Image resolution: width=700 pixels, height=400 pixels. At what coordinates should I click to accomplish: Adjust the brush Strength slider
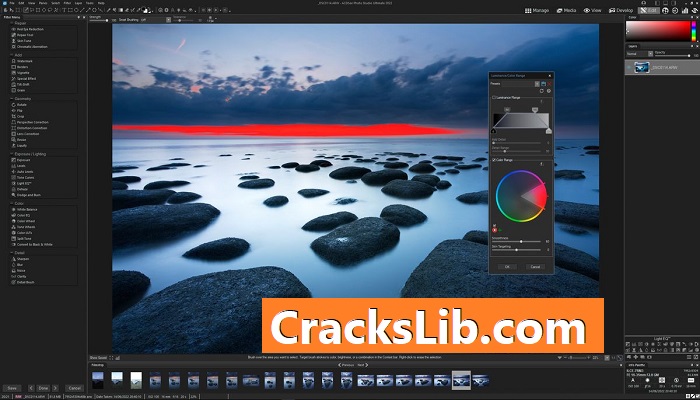pyautogui.click(x=99, y=21)
